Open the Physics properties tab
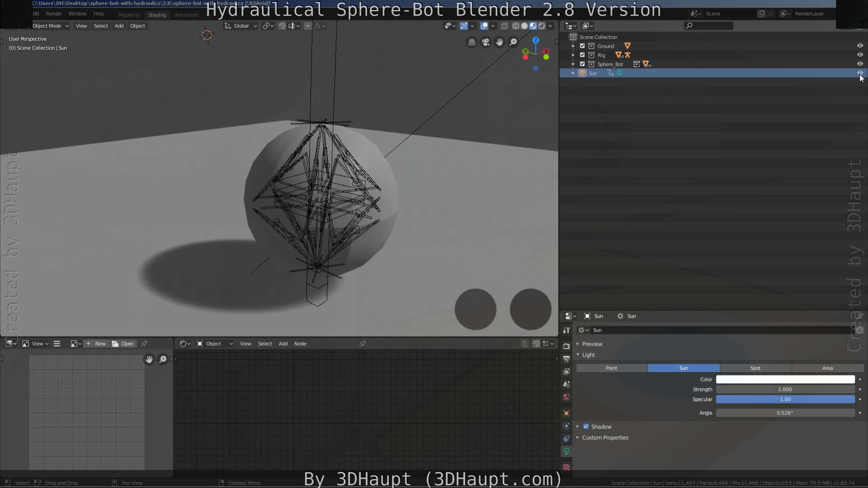The height and width of the screenshot is (488, 868). coord(566,426)
